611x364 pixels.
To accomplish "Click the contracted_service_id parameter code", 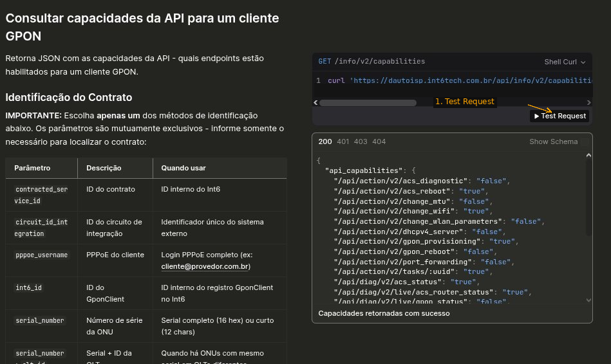I will (x=41, y=195).
